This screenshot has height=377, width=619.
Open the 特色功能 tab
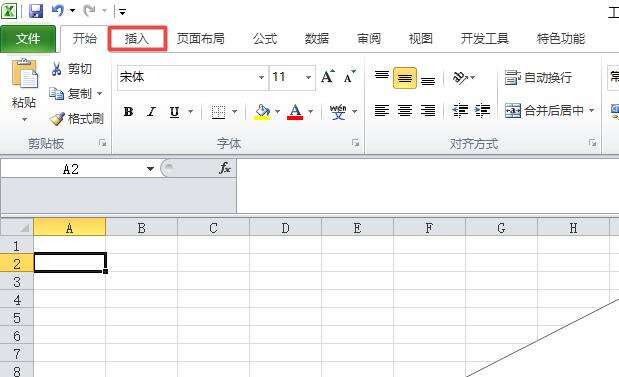561,39
